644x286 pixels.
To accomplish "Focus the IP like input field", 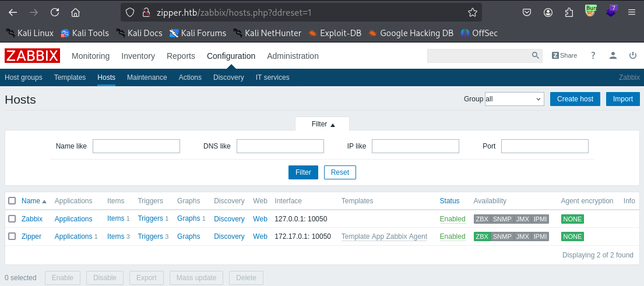I will pos(415,146).
